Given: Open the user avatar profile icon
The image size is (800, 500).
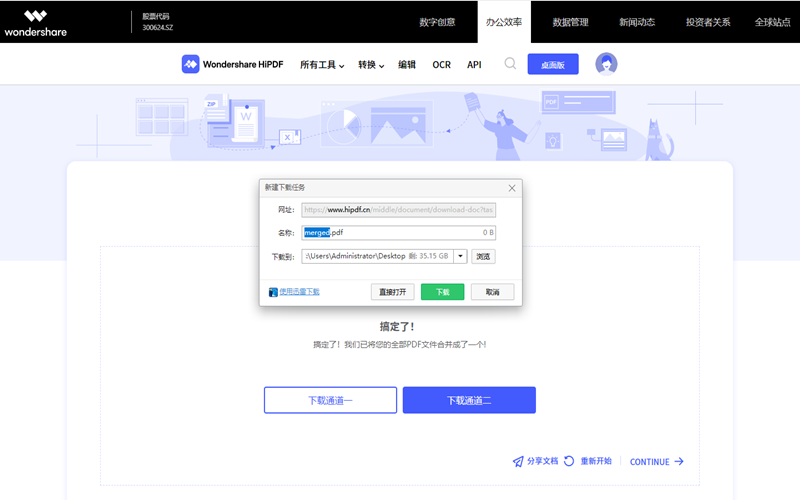Looking at the screenshot, I should click(x=606, y=64).
